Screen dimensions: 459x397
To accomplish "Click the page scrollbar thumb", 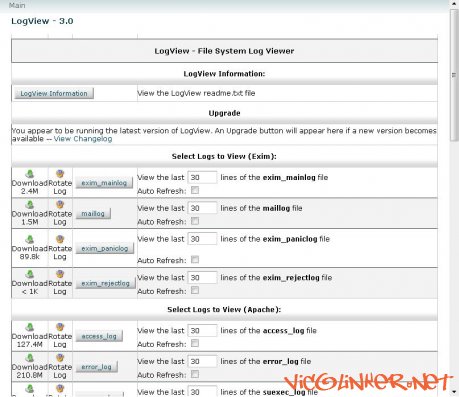I will 454,75.
